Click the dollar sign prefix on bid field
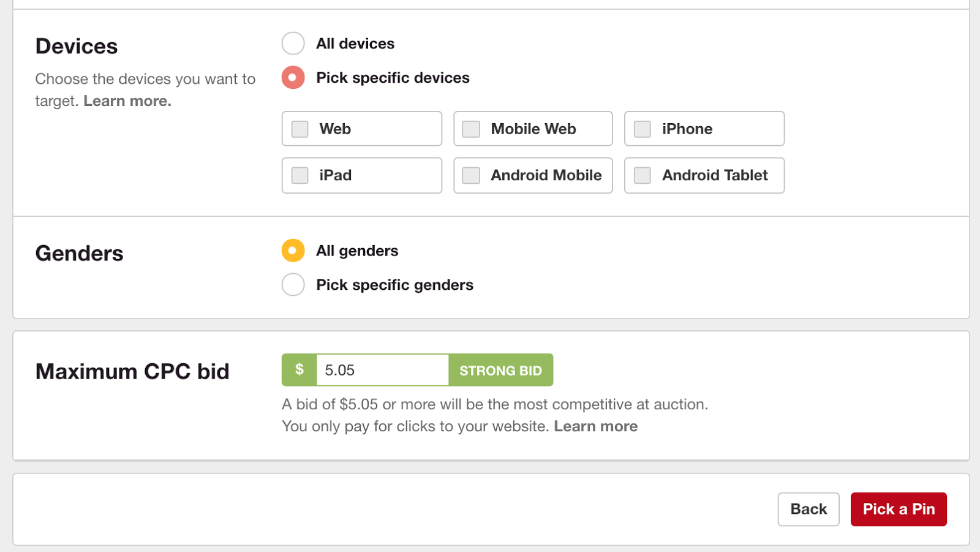The image size is (980, 552). pyautogui.click(x=299, y=369)
